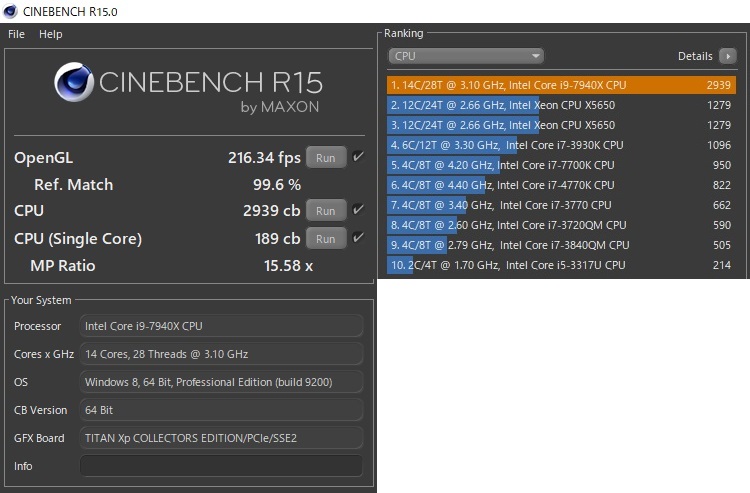Screen dimensions: 750x493
Task: Click the 15.58 x MP Ratio value
Action: point(288,266)
